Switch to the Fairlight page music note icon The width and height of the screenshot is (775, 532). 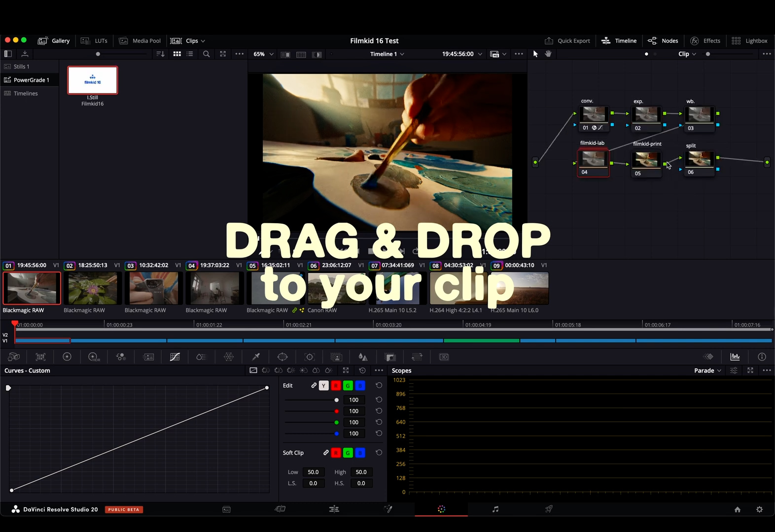(495, 509)
